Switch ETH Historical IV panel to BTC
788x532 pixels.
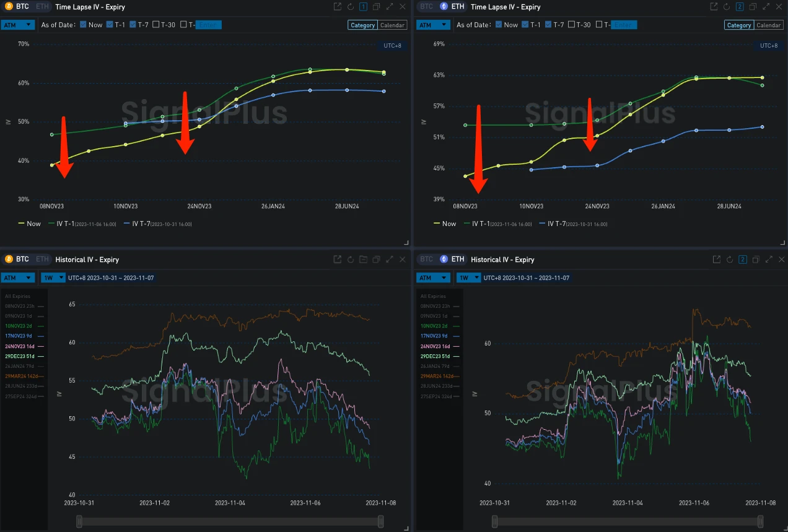pos(426,259)
